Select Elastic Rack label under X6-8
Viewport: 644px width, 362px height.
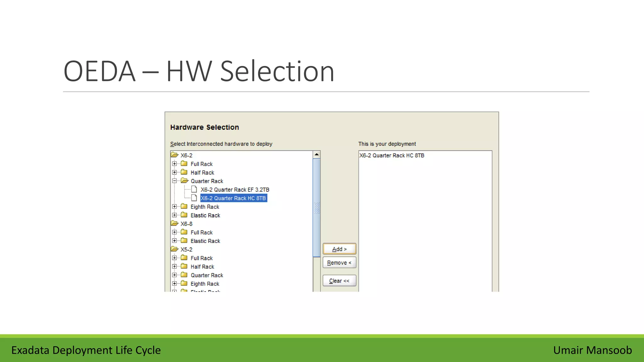pyautogui.click(x=205, y=241)
